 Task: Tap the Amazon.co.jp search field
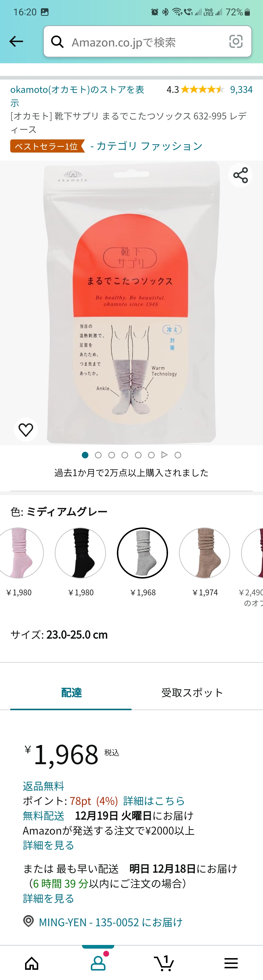point(148,41)
